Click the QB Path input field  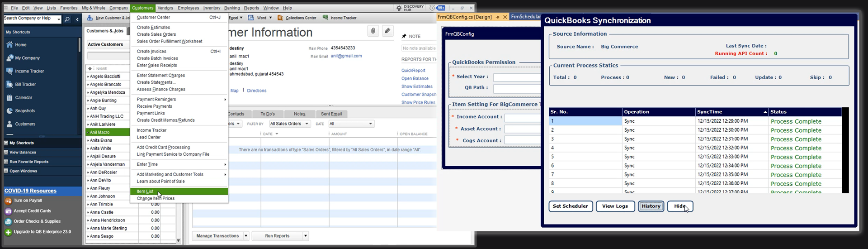(517, 89)
